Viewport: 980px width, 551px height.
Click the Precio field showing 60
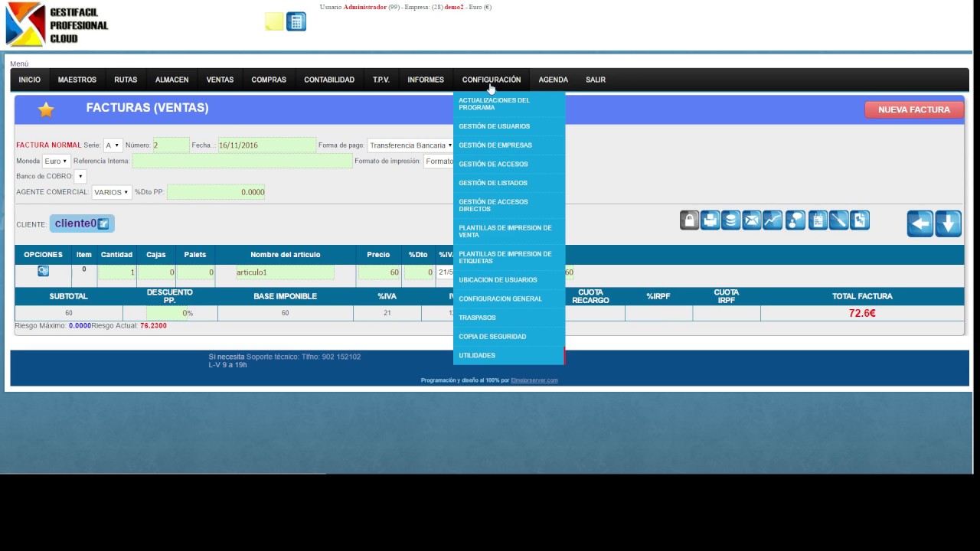(379, 272)
